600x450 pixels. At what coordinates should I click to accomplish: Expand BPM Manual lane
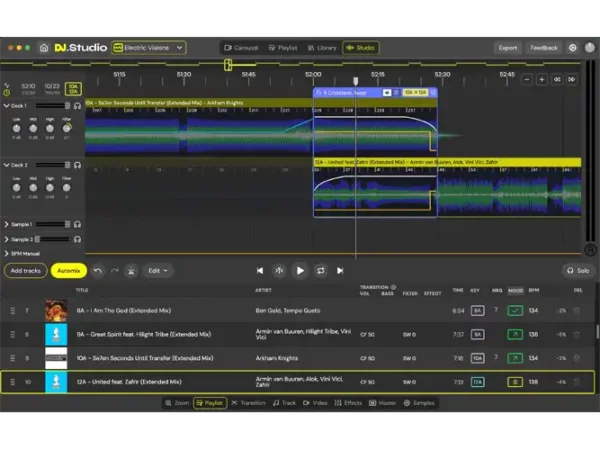(x=7, y=253)
